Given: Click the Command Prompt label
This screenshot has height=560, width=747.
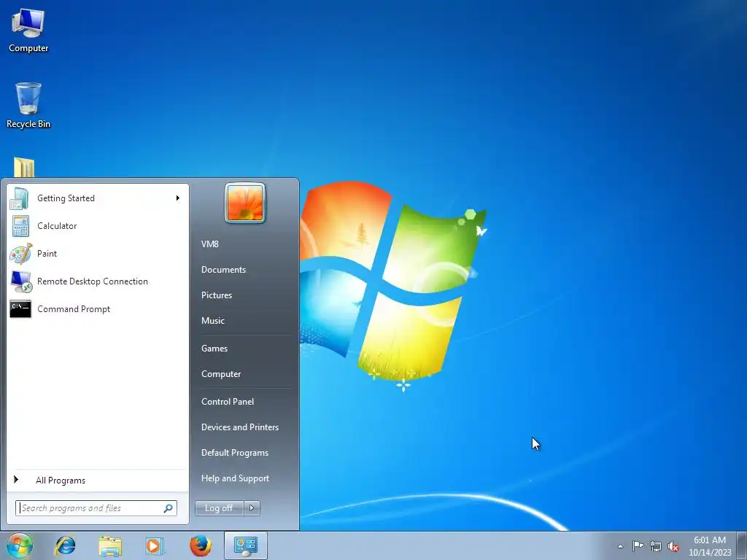Looking at the screenshot, I should click(x=74, y=309).
